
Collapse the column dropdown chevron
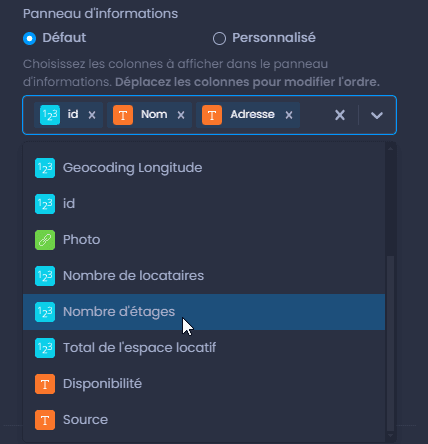coord(377,115)
